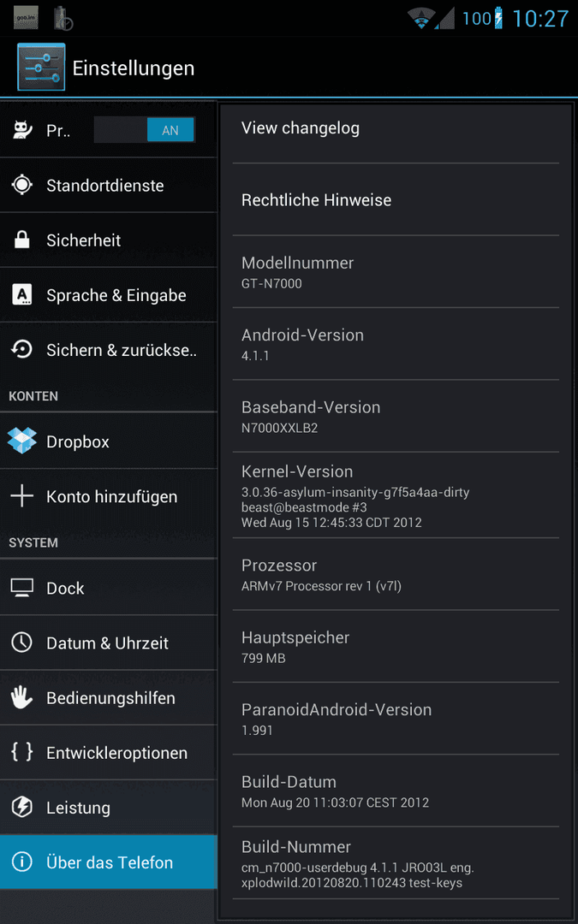Tap the plus icon for Konto hinzufügen
The height and width of the screenshot is (924, 578).
click(21, 496)
